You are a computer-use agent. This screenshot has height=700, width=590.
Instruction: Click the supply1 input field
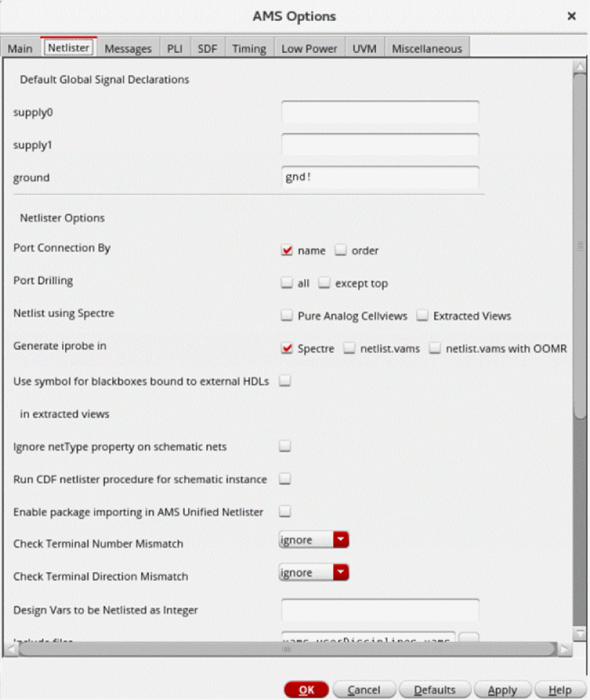(x=380, y=145)
